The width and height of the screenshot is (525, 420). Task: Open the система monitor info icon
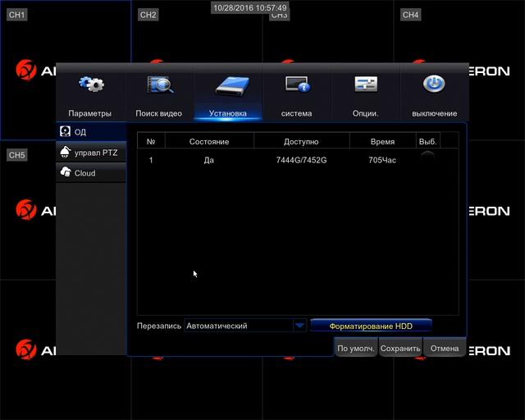(x=297, y=84)
